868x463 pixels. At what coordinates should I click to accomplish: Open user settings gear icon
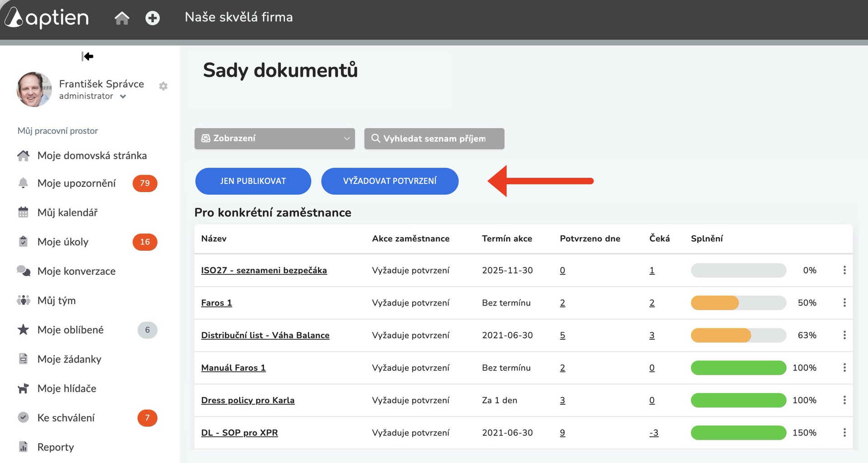[163, 86]
